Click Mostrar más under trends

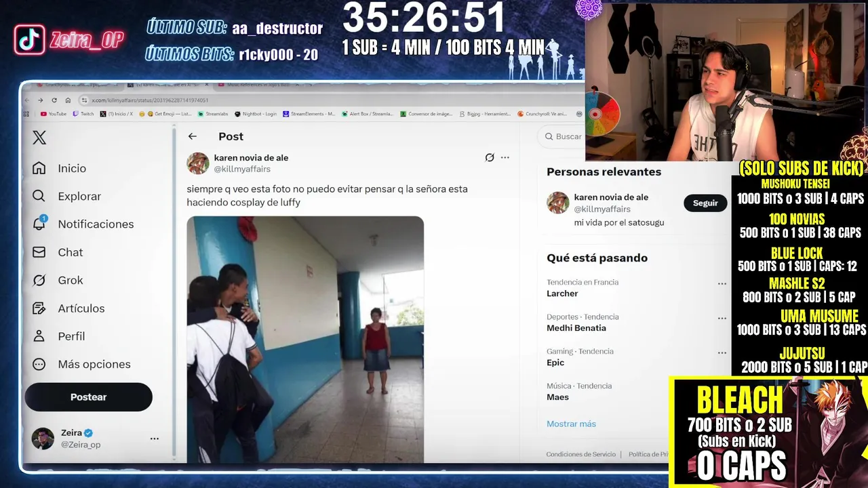click(x=571, y=424)
